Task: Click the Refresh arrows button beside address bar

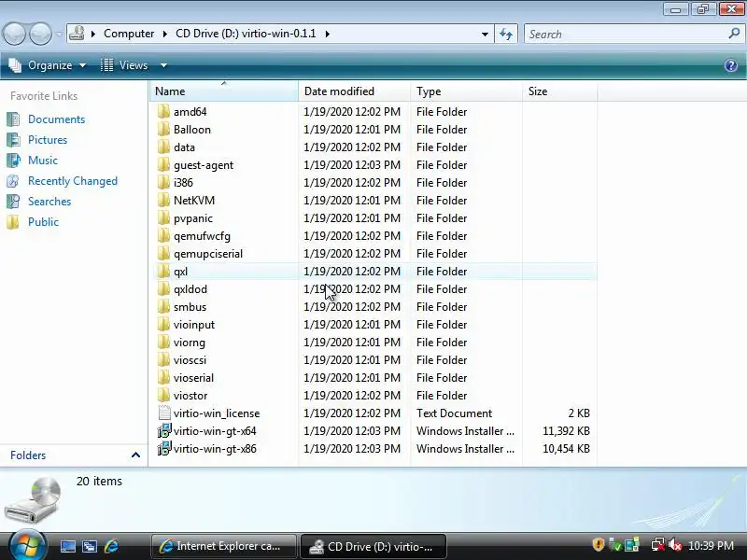Action: (x=506, y=34)
